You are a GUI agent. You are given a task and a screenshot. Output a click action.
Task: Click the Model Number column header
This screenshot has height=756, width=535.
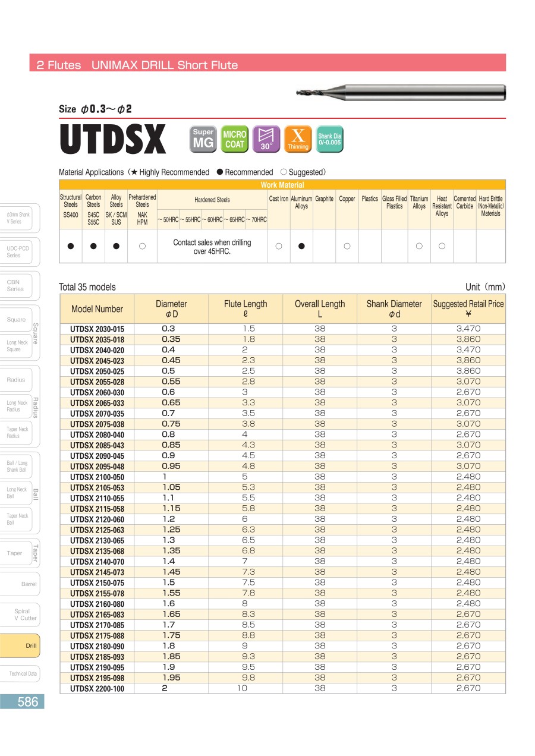pyautogui.click(x=97, y=309)
